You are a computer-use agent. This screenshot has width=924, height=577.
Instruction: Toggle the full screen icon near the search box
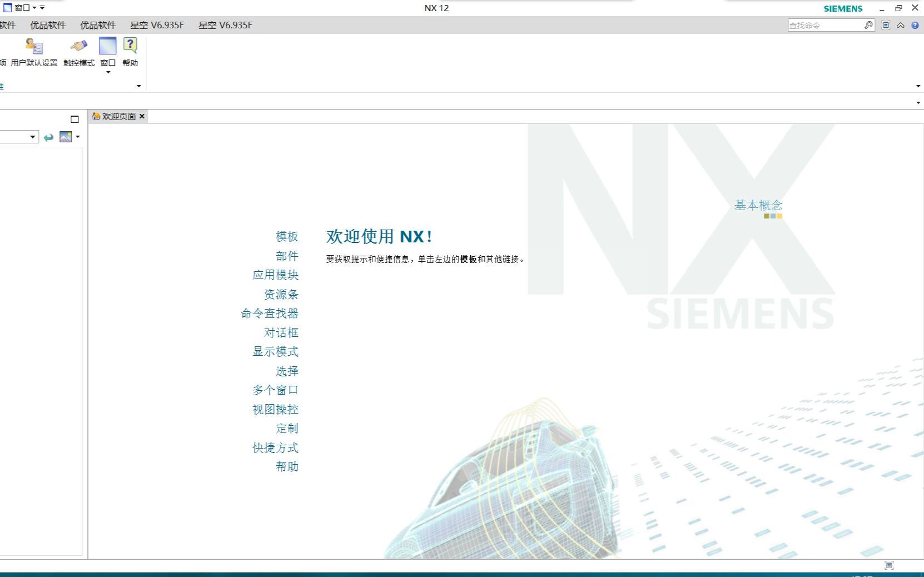tap(886, 25)
